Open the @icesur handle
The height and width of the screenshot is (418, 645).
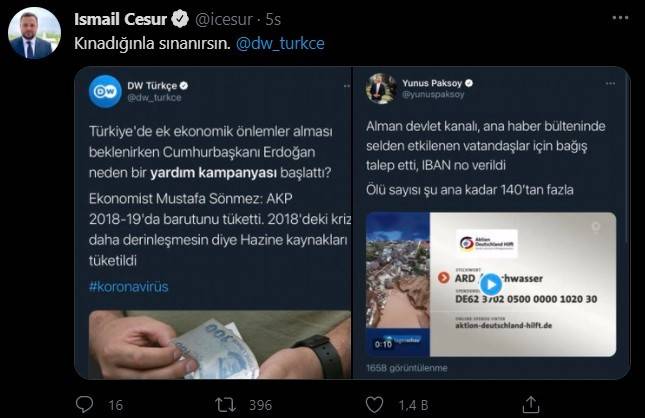[x=224, y=19]
